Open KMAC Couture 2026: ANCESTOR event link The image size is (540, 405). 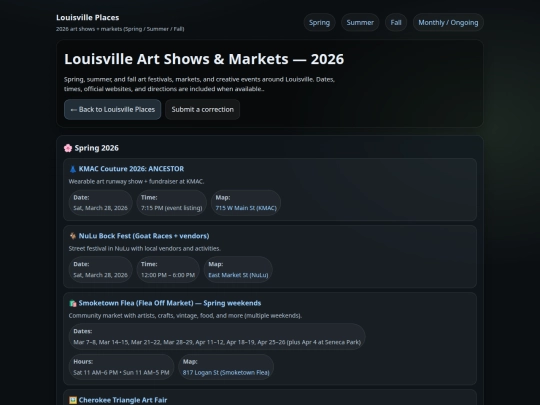(x=131, y=169)
